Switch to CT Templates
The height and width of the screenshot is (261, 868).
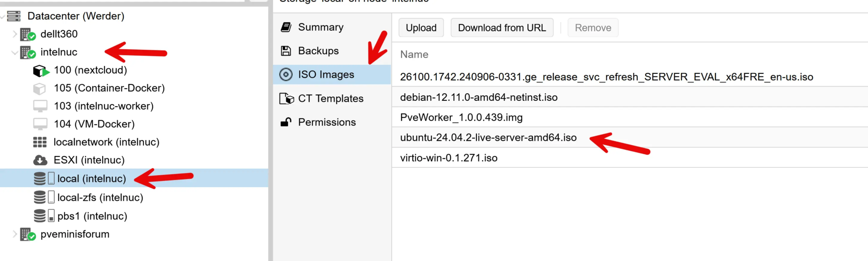(x=330, y=99)
